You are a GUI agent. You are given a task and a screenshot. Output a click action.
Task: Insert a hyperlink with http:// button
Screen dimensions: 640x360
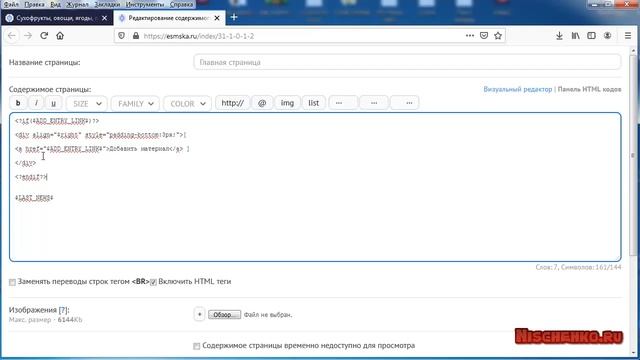(x=232, y=103)
